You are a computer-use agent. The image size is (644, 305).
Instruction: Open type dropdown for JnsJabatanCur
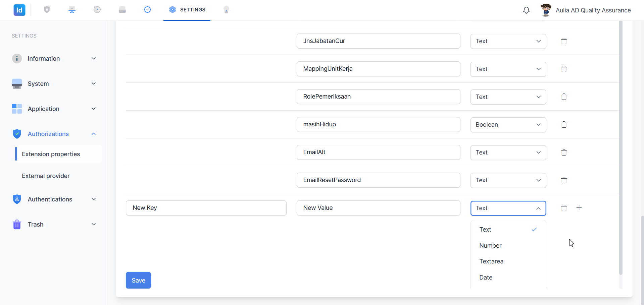coord(508,41)
